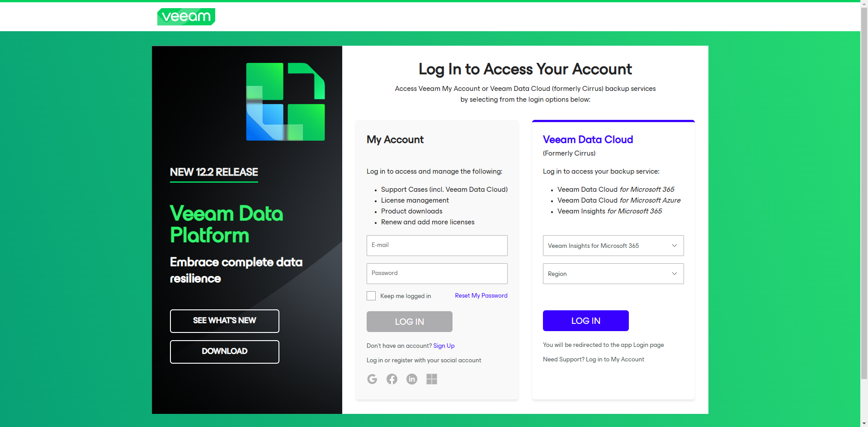The width and height of the screenshot is (868, 427).
Task: Click 'Veeam Data Cloud for Microsoft Azure' list item
Action: (619, 200)
